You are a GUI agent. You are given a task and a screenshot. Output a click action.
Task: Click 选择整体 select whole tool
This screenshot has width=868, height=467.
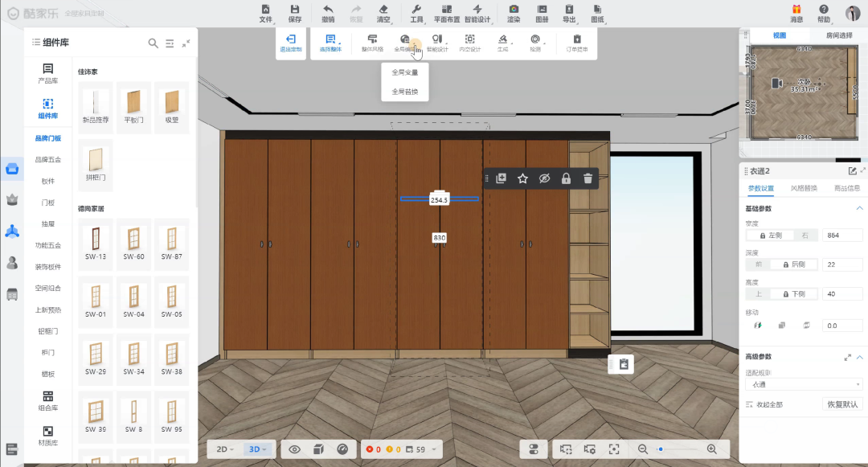click(330, 43)
